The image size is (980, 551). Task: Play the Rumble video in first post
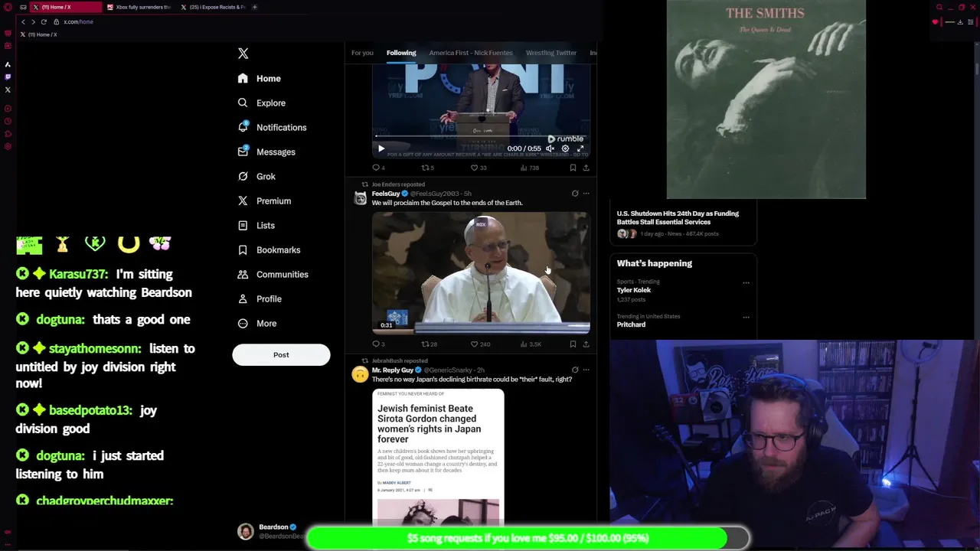coord(381,148)
